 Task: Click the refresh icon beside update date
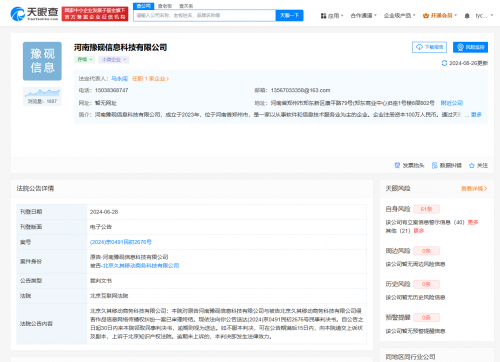(x=444, y=63)
